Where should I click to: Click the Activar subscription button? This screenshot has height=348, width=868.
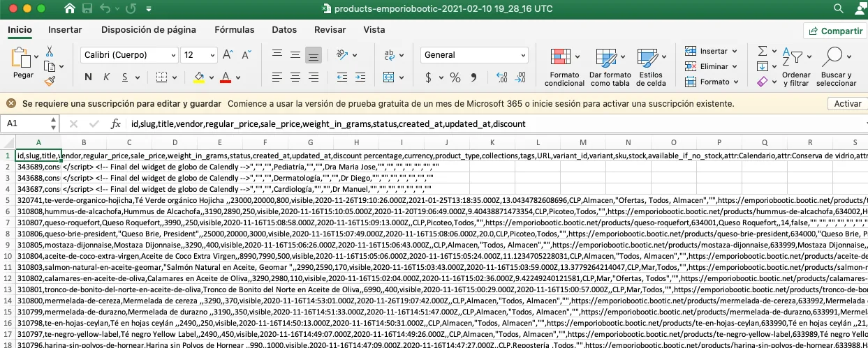[848, 103]
